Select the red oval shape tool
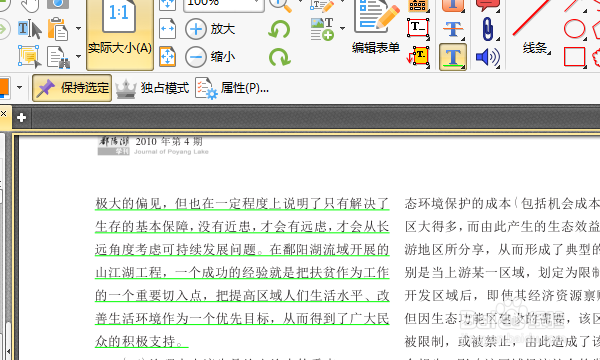The image size is (600, 360). coord(574,29)
